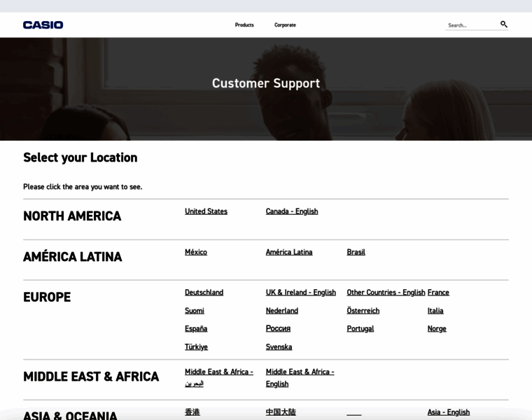Select Deutschland under Europe
Screen dimensions: 532x420
[204, 293]
